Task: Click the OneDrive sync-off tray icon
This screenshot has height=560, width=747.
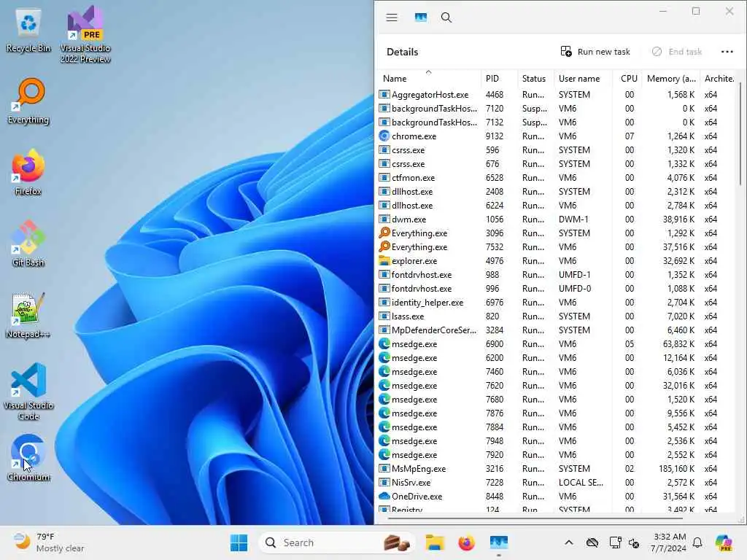Action: click(x=592, y=542)
